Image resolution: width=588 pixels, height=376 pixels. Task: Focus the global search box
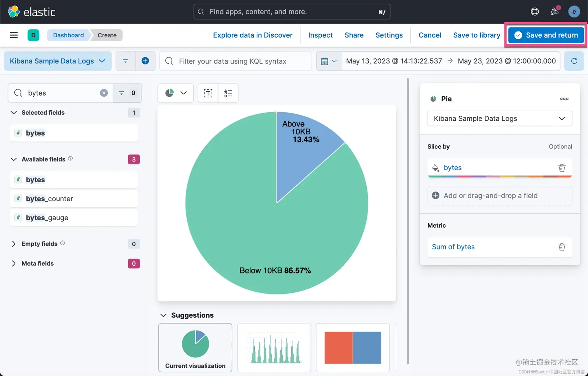pyautogui.click(x=292, y=12)
